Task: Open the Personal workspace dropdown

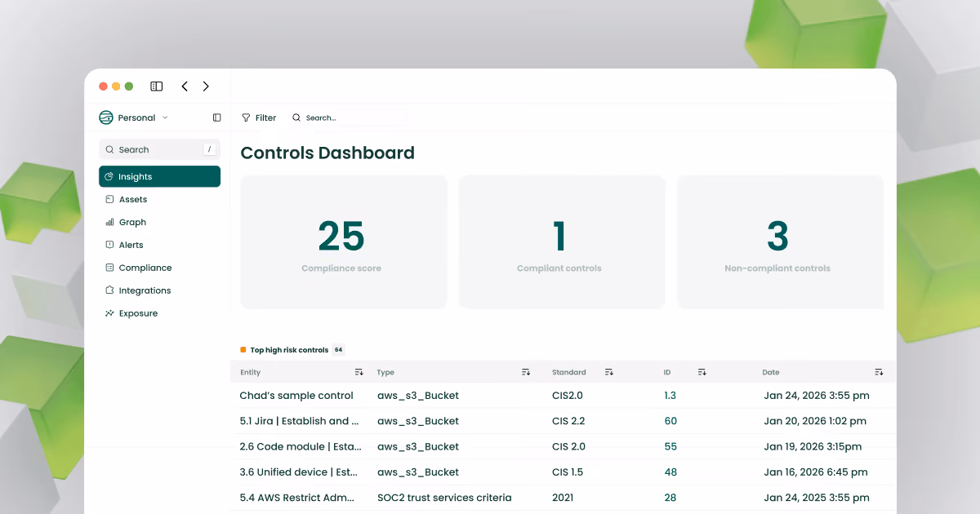Action: [x=143, y=117]
